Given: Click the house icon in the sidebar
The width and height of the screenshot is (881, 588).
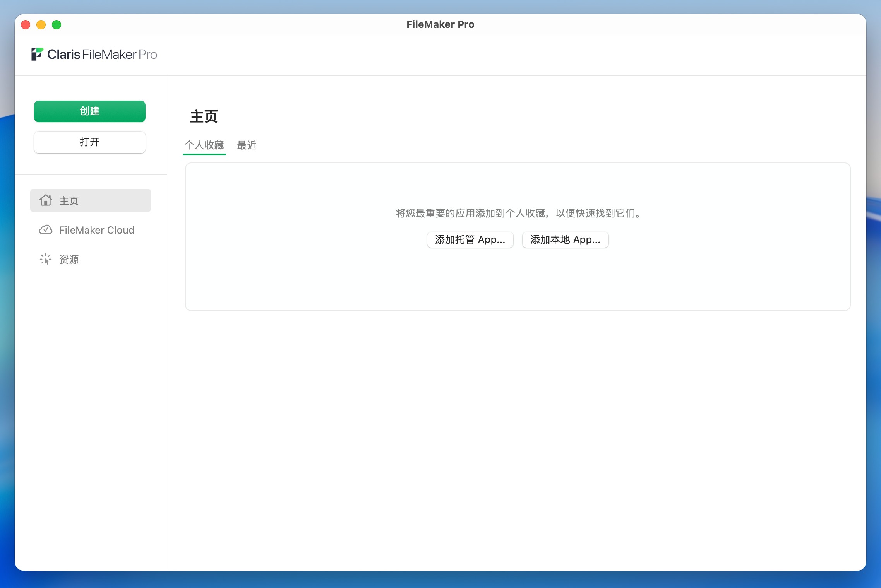Looking at the screenshot, I should tap(46, 200).
